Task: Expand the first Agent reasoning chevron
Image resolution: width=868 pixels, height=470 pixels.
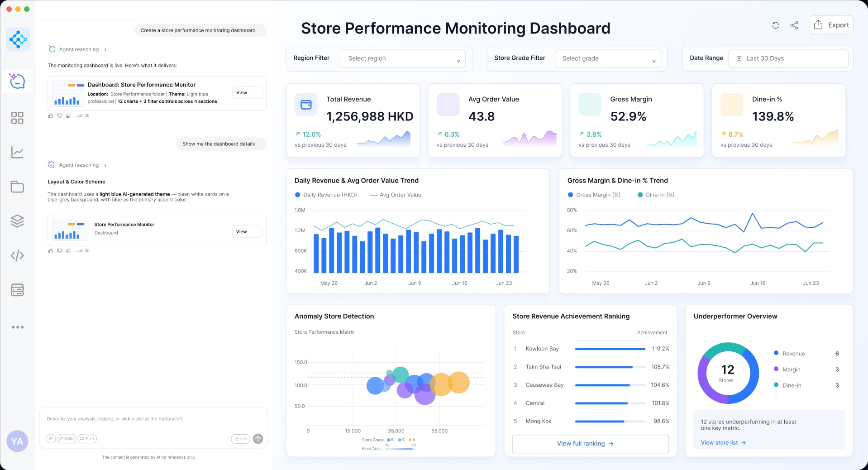Action: (x=105, y=50)
